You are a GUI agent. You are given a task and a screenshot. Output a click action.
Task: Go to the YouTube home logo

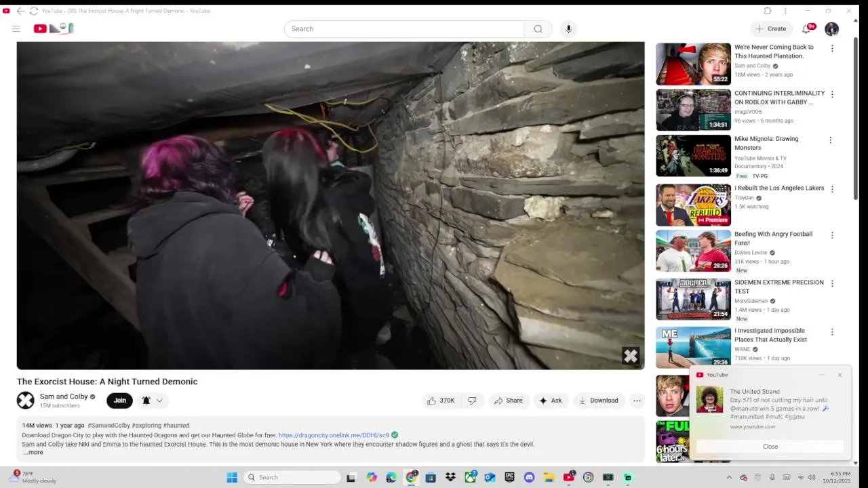(x=53, y=28)
